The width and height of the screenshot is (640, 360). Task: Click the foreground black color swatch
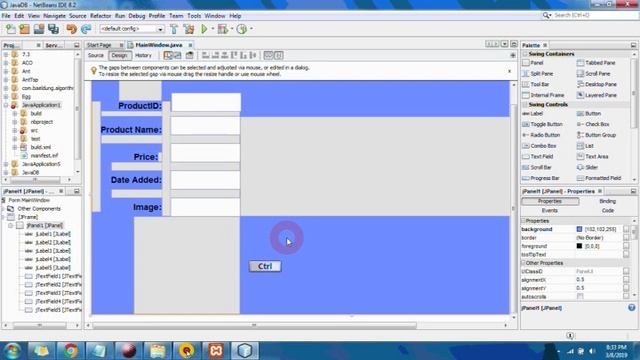(579, 246)
